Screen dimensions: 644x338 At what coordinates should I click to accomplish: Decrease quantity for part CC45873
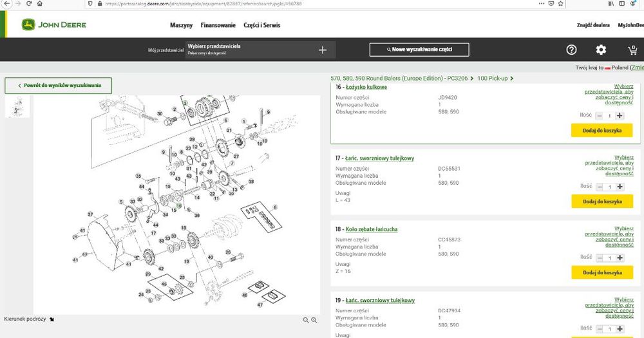point(600,258)
